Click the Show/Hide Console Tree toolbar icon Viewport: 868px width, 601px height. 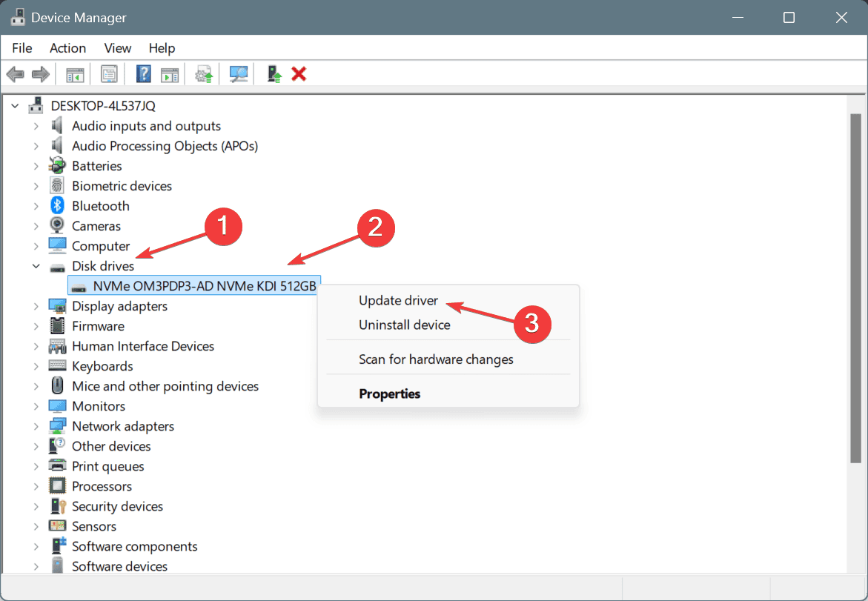click(74, 73)
